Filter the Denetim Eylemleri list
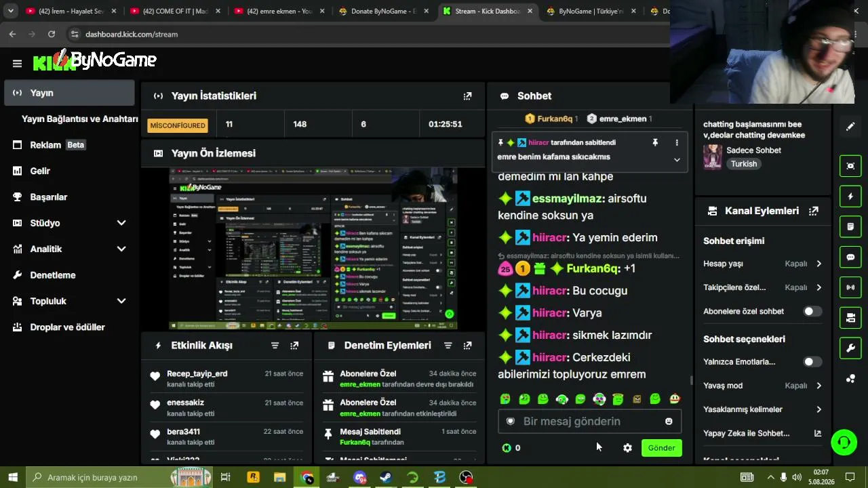Viewport: 868px width, 488px height. coord(448,346)
